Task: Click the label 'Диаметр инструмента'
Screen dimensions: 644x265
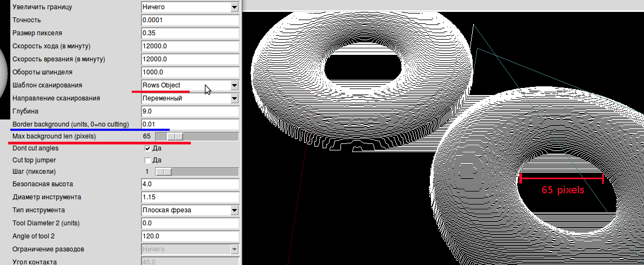Action: [x=47, y=197]
